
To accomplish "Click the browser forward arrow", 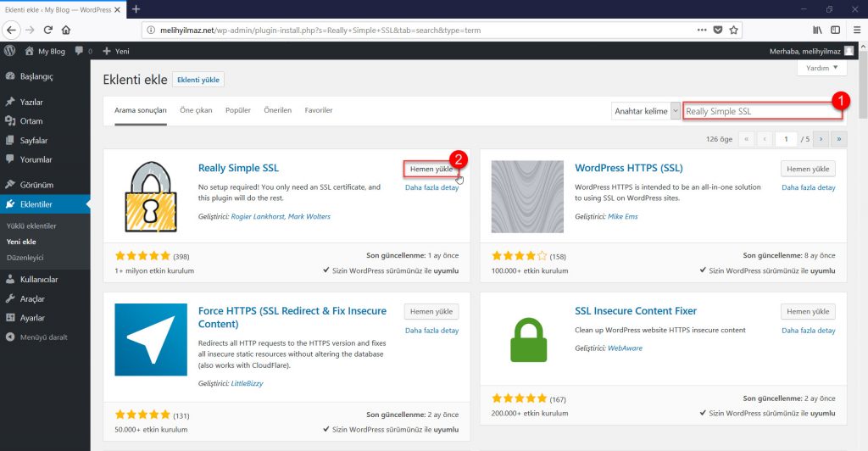I will click(x=30, y=30).
